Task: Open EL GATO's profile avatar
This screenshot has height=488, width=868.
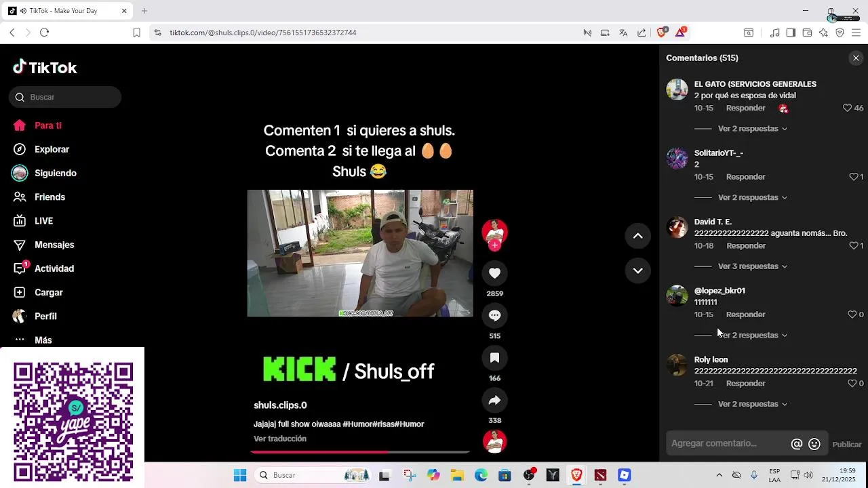Action: tap(677, 89)
